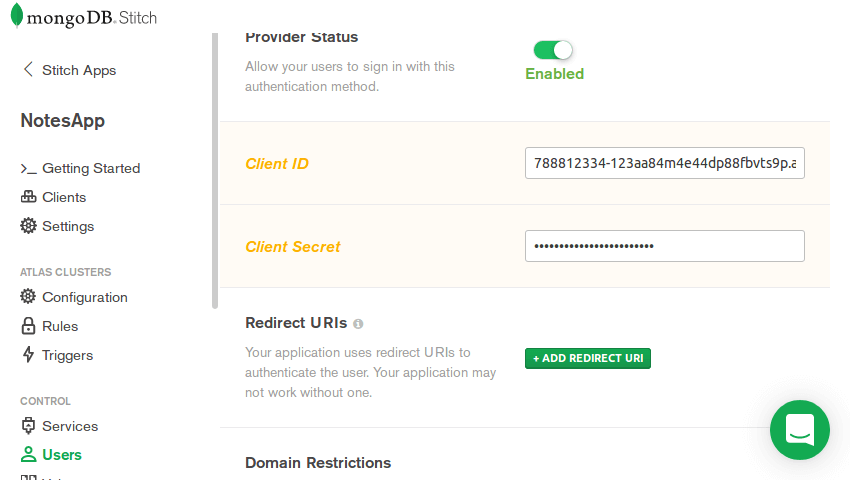Click the Redirect URIs info icon

click(358, 324)
